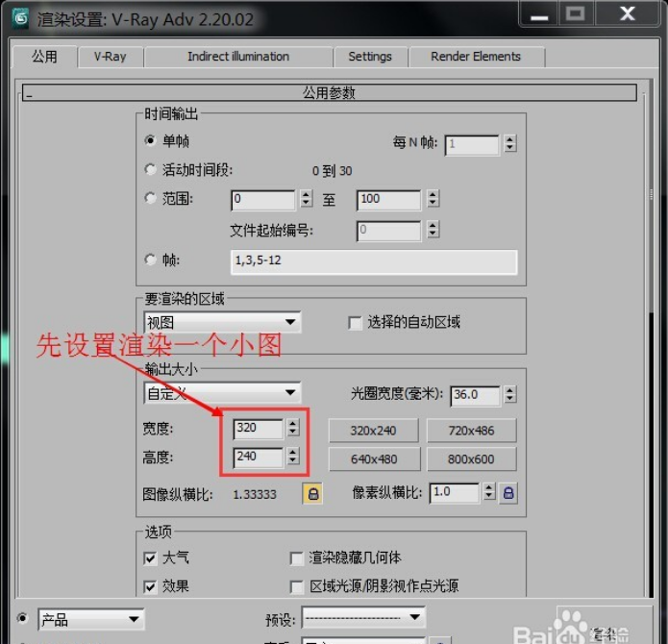Open the 产品 render mode dropdown
The width and height of the screenshot is (668, 644).
tap(91, 619)
